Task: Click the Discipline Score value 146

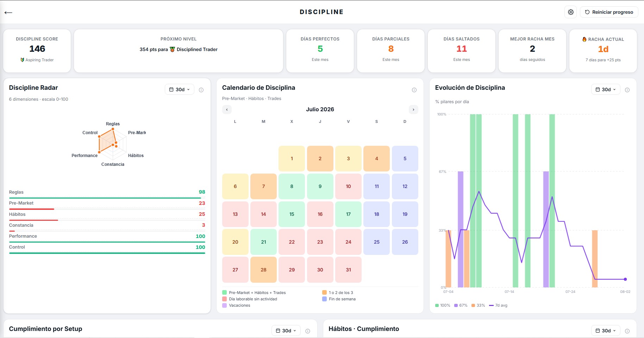Action: click(37, 49)
